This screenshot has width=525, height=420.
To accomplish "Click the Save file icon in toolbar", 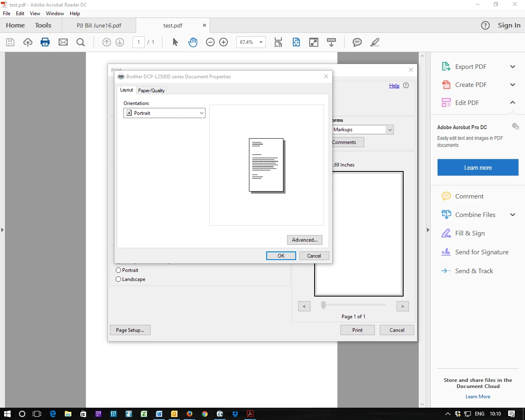I will [10, 42].
